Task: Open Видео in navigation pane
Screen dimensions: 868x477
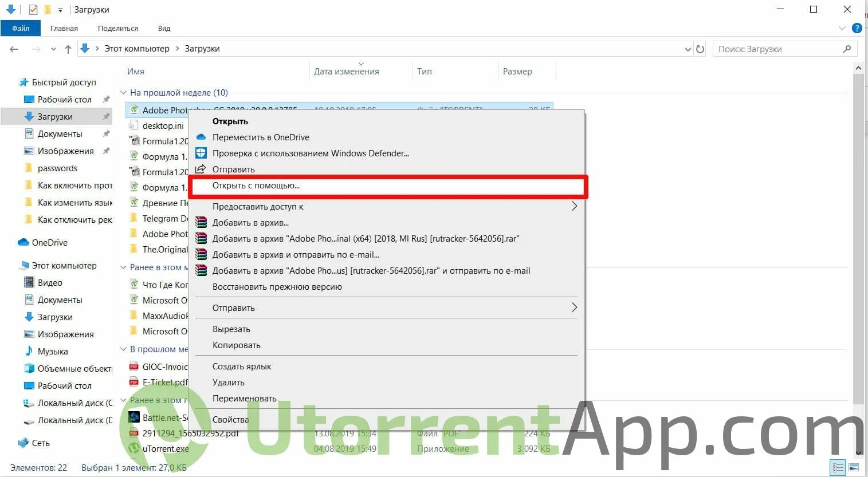Action: pyautogui.click(x=50, y=283)
